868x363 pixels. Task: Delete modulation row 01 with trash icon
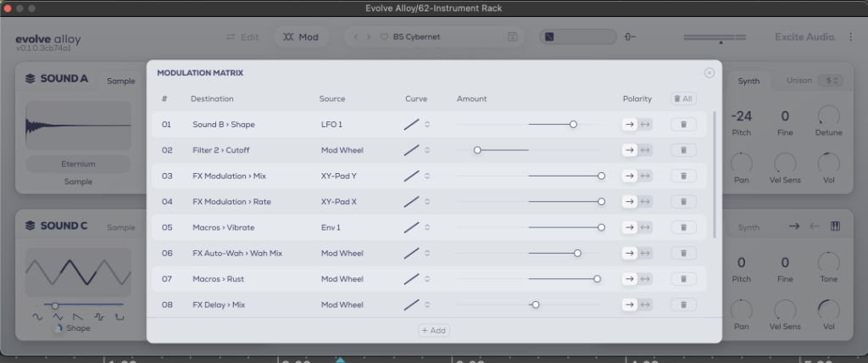click(682, 125)
